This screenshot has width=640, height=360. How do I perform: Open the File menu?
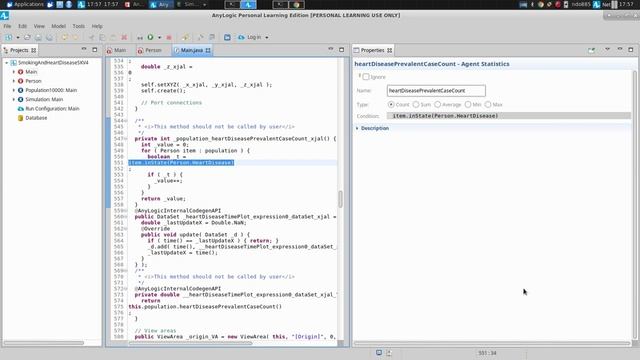click(7, 26)
